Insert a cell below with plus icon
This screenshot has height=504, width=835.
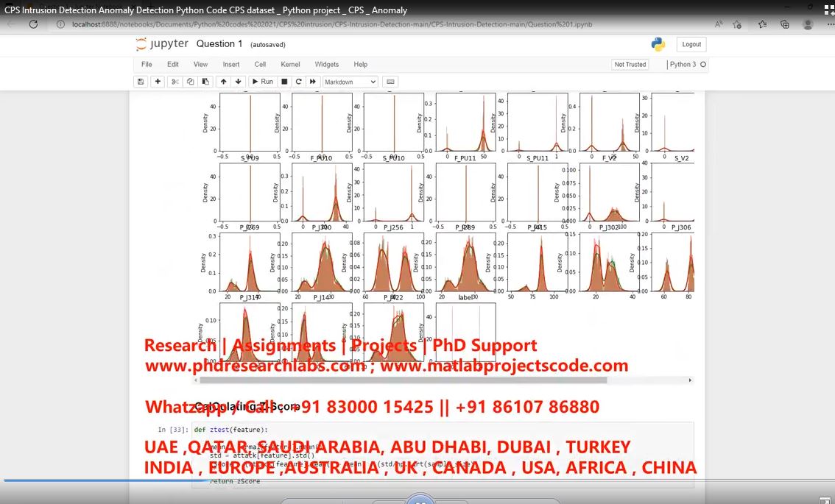pos(158,82)
